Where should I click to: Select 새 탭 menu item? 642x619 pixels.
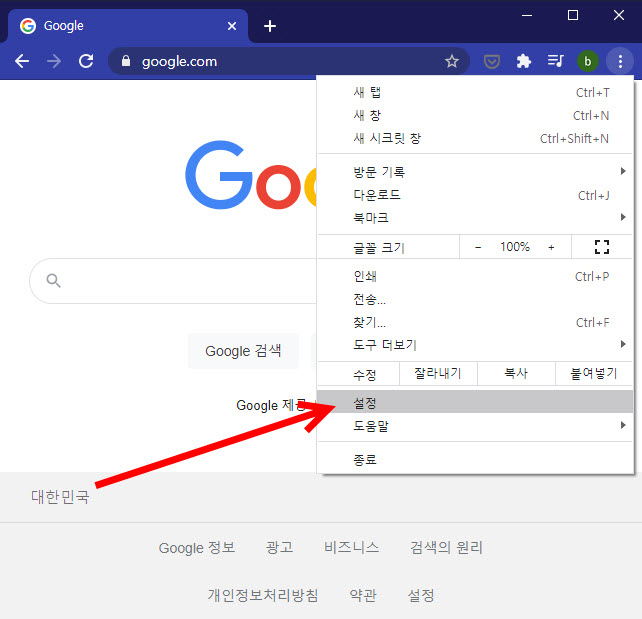475,93
